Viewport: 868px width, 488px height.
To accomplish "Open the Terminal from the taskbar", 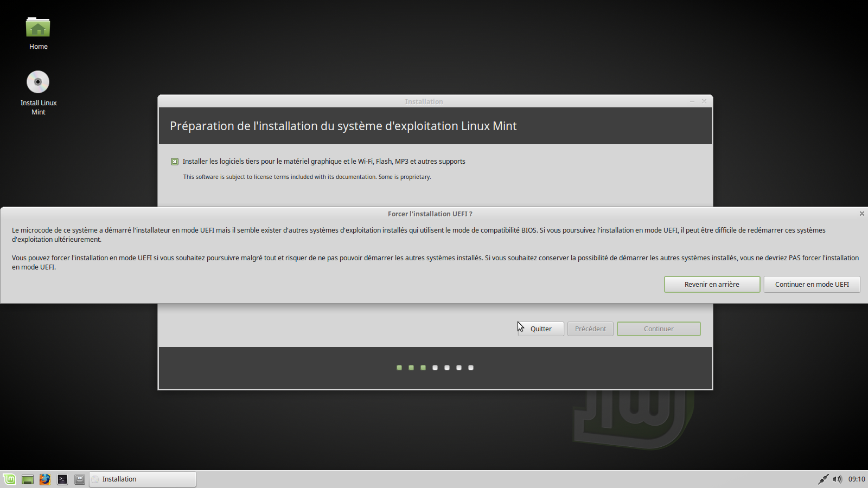I will (x=62, y=479).
